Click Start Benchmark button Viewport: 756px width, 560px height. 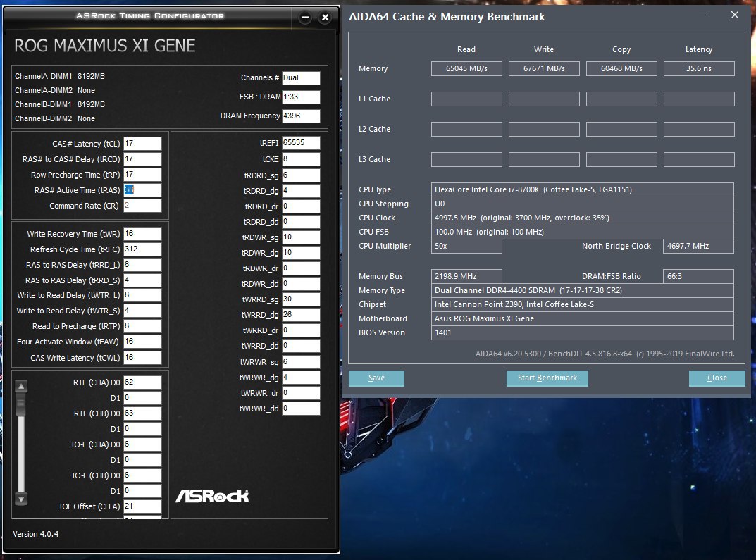coord(547,378)
